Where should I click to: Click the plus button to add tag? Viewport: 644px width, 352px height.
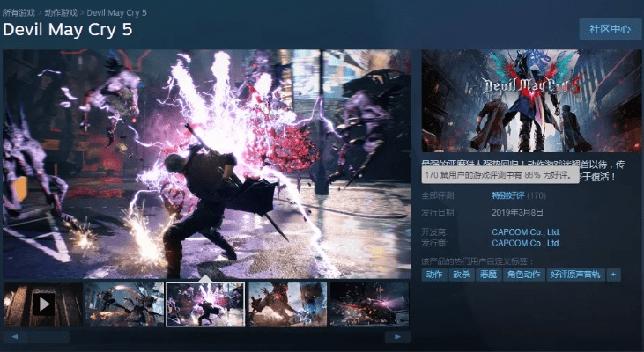click(x=613, y=275)
